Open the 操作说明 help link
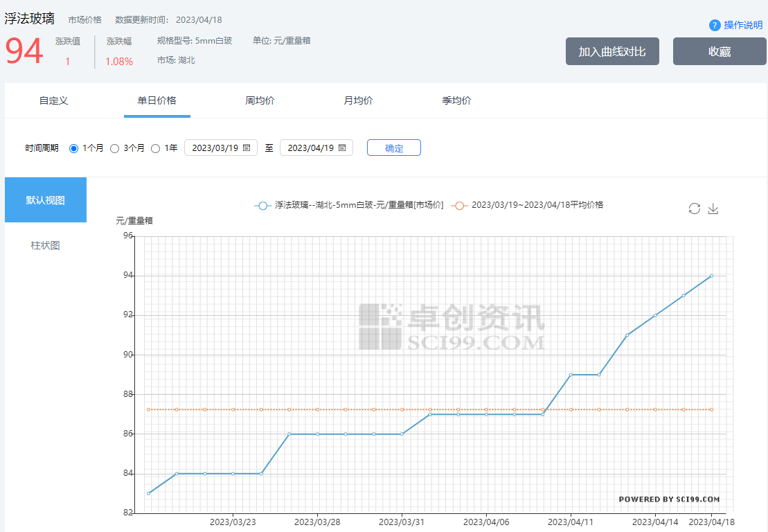The image size is (768, 532). coord(742,26)
